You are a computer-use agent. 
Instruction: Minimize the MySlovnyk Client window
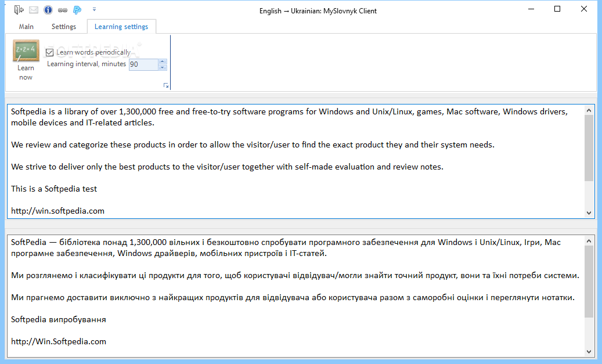coord(531,9)
